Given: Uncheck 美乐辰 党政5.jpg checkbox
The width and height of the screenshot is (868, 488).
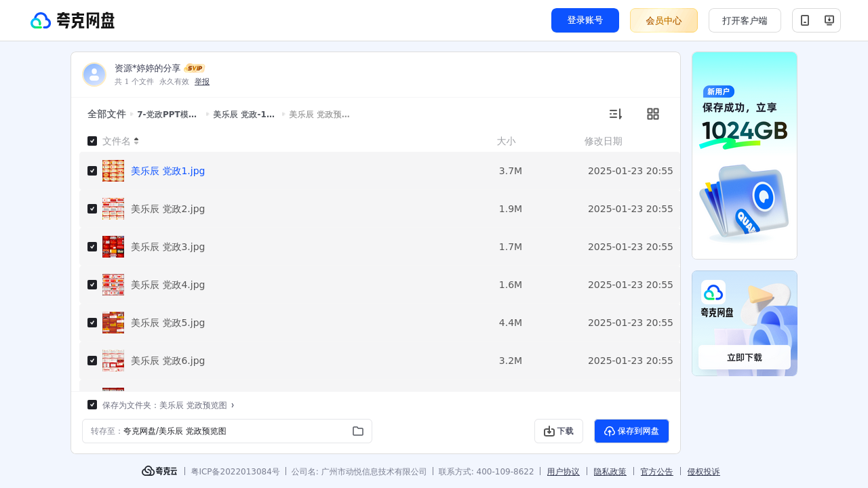Looking at the screenshot, I should [92, 323].
